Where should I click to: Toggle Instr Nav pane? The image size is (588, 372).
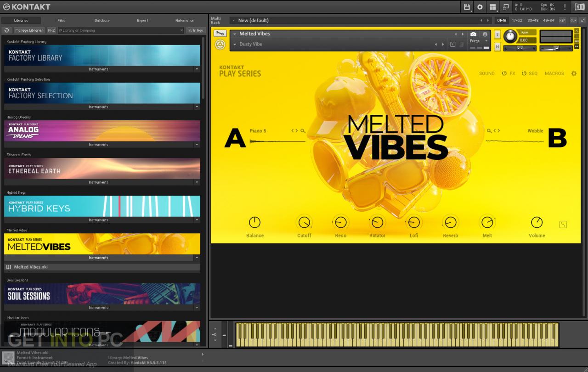click(195, 30)
